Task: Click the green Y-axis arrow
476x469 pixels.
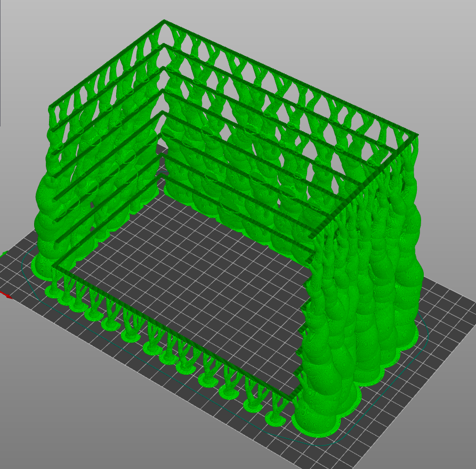Action: pyautogui.click(x=4, y=253)
